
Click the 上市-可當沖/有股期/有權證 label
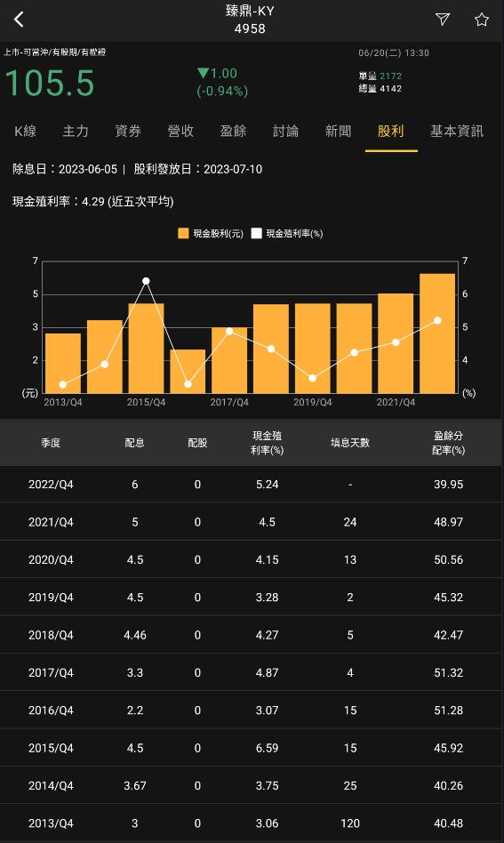tap(55, 52)
